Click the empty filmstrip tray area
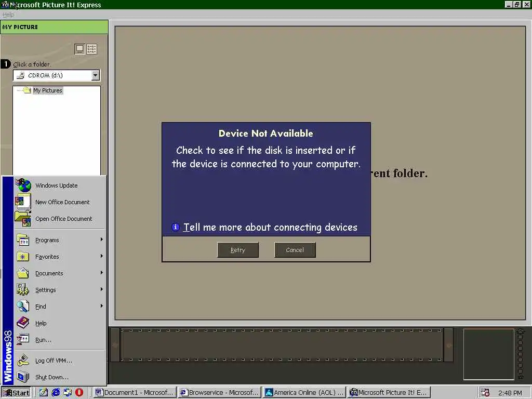Image resolution: width=532 pixels, height=399 pixels. 282,345
